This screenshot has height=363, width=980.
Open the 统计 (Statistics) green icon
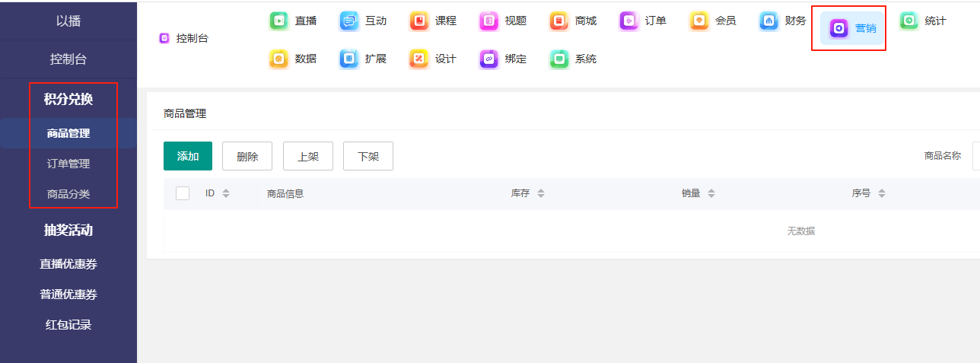coord(909,21)
